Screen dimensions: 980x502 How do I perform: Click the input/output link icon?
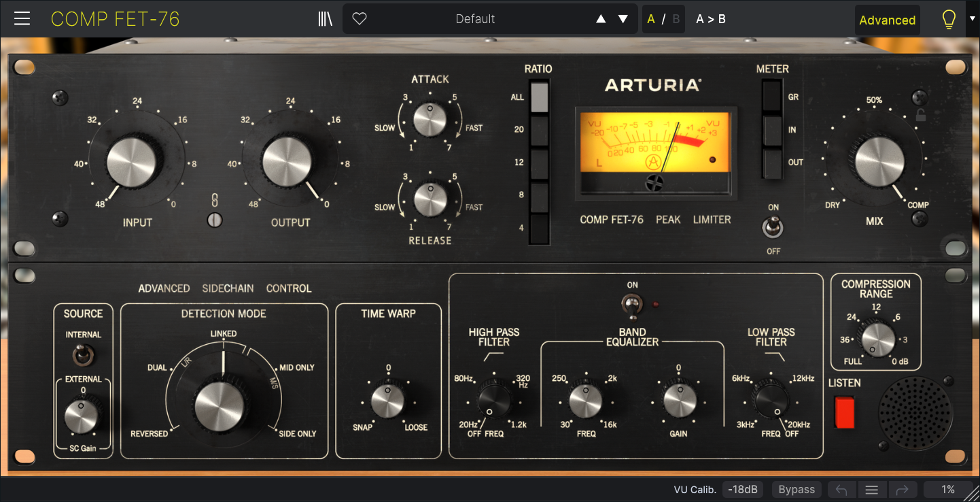pyautogui.click(x=215, y=201)
